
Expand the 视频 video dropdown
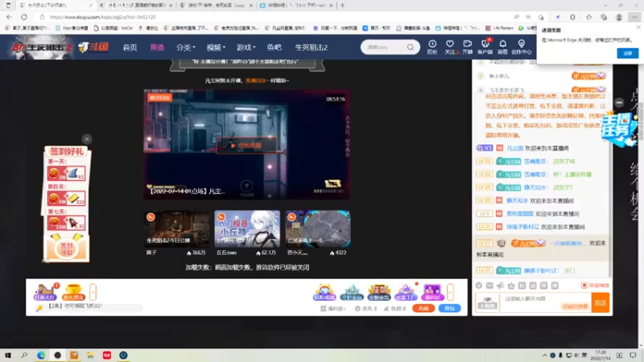pyautogui.click(x=216, y=47)
